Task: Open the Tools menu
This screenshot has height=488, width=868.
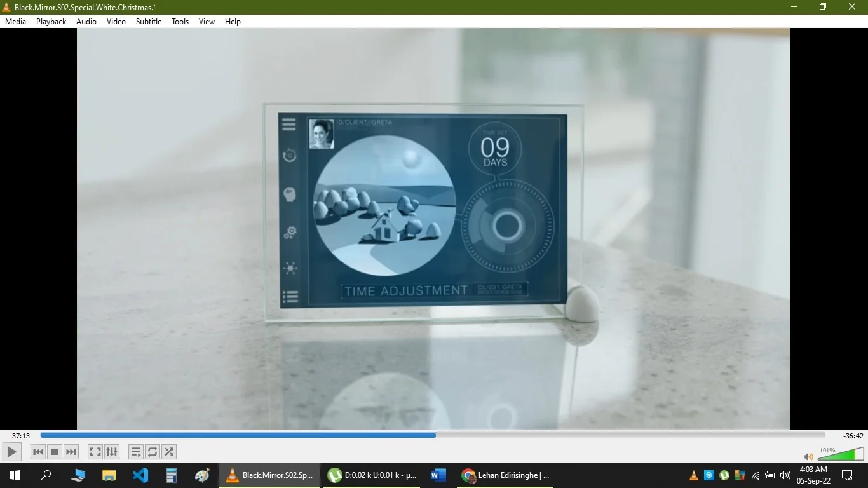Action: (180, 21)
